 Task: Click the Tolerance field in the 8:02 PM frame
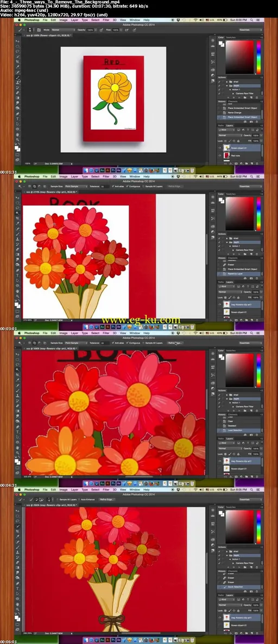[x=105, y=186]
